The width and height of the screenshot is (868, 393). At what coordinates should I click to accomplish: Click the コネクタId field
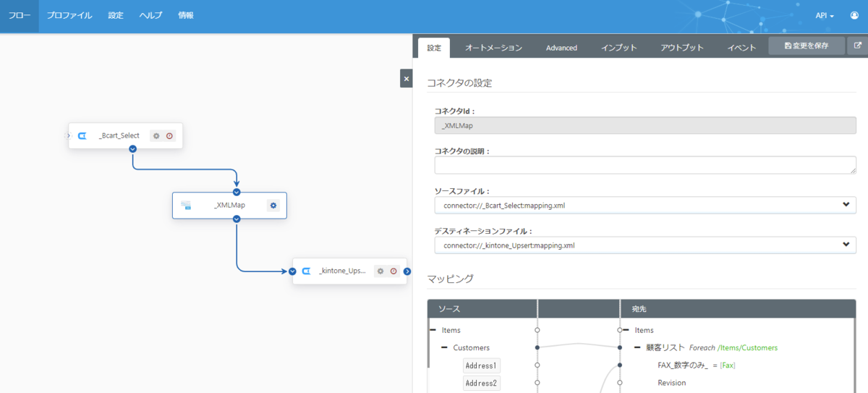tap(645, 126)
